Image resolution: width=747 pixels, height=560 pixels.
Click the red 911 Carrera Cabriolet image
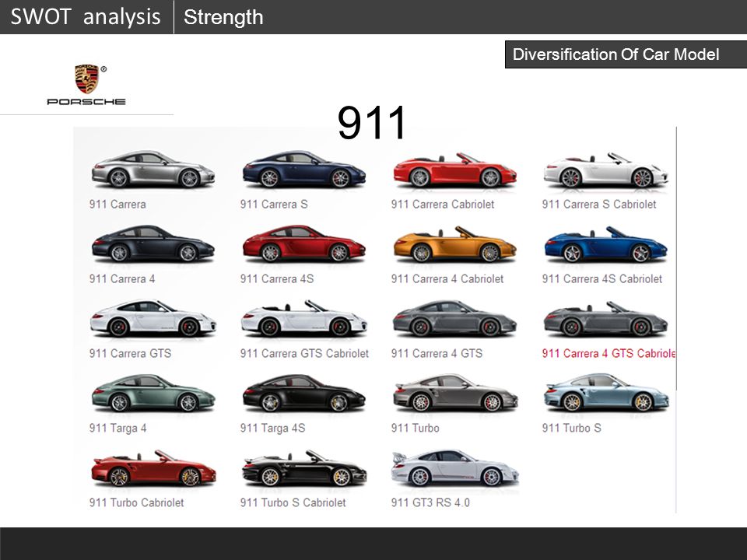point(455,170)
